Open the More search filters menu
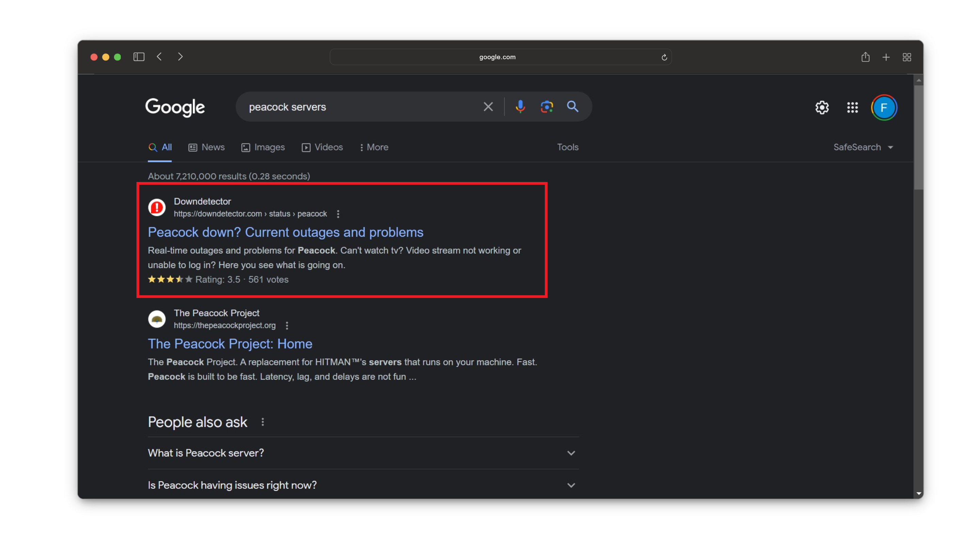This screenshot has width=980, height=551. (x=374, y=147)
